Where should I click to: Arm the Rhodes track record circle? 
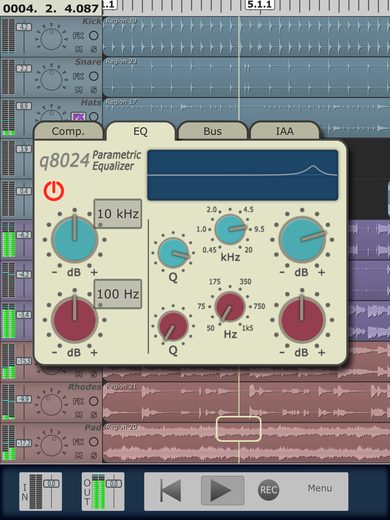click(x=94, y=401)
